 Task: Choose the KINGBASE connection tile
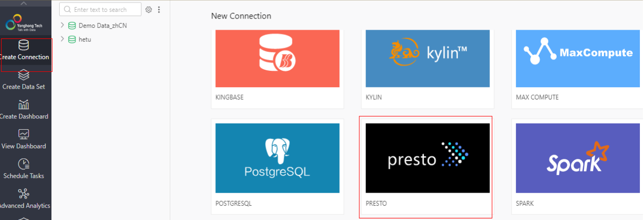coord(277,68)
